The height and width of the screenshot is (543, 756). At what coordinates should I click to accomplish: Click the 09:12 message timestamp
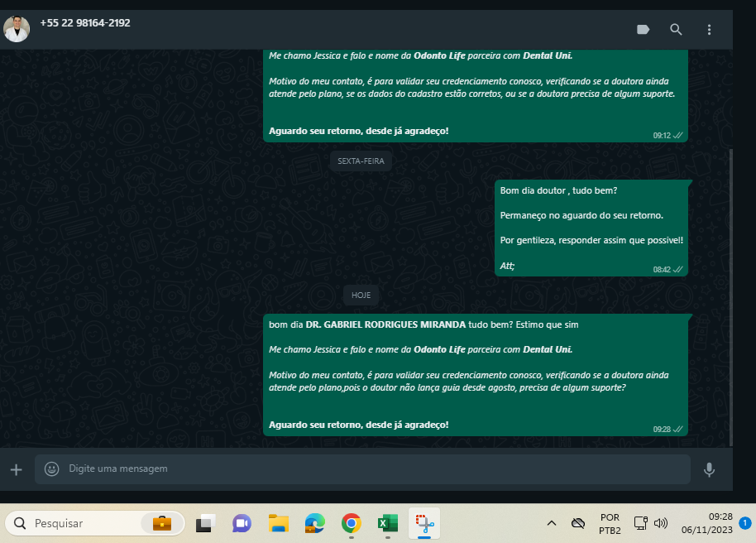tap(662, 136)
